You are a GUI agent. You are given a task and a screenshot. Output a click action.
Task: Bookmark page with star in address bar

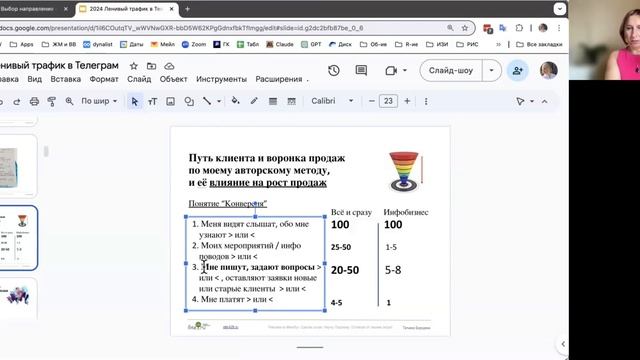pyautogui.click(x=464, y=28)
